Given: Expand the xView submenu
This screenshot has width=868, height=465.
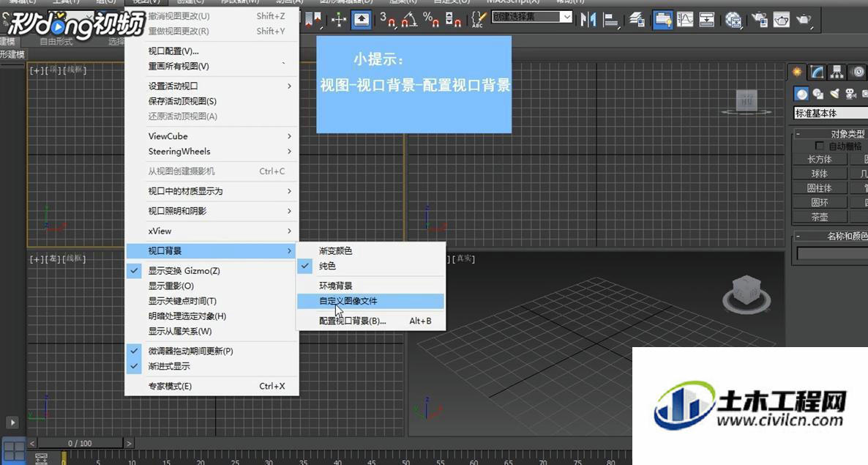Looking at the screenshot, I should tap(212, 231).
